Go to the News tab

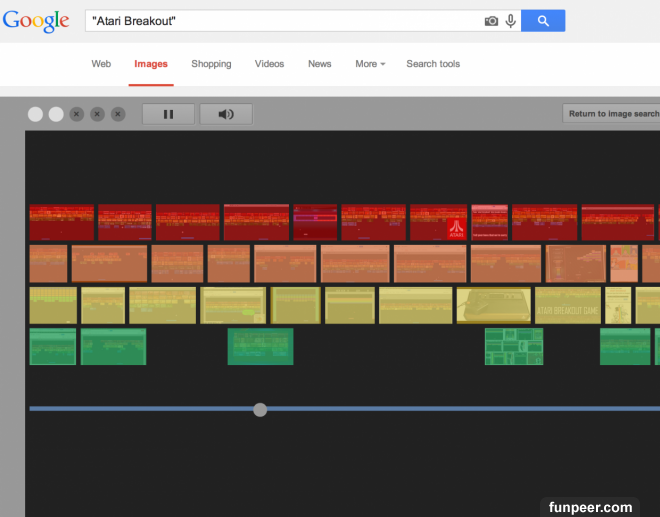[319, 64]
